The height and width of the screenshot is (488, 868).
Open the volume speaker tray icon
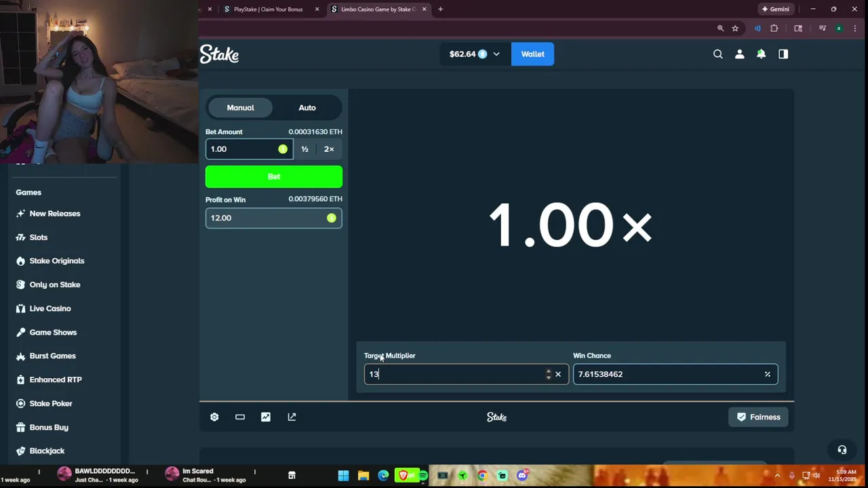pyautogui.click(x=816, y=476)
